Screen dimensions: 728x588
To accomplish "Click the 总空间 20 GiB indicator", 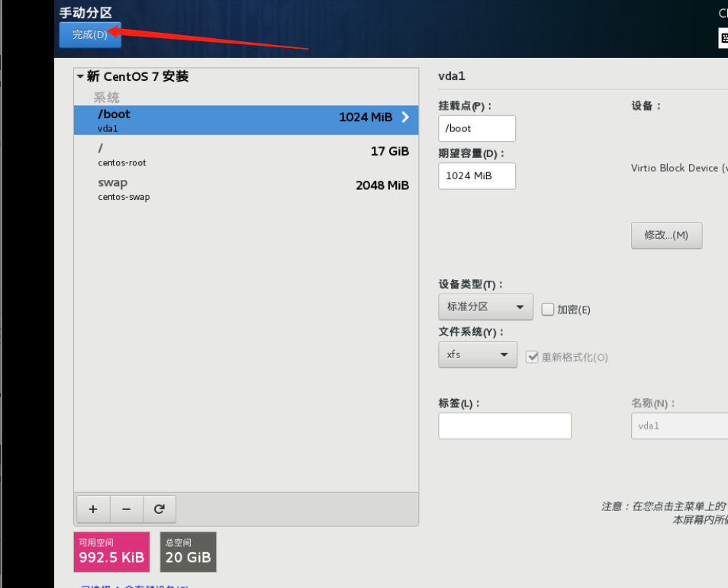I will point(188,552).
